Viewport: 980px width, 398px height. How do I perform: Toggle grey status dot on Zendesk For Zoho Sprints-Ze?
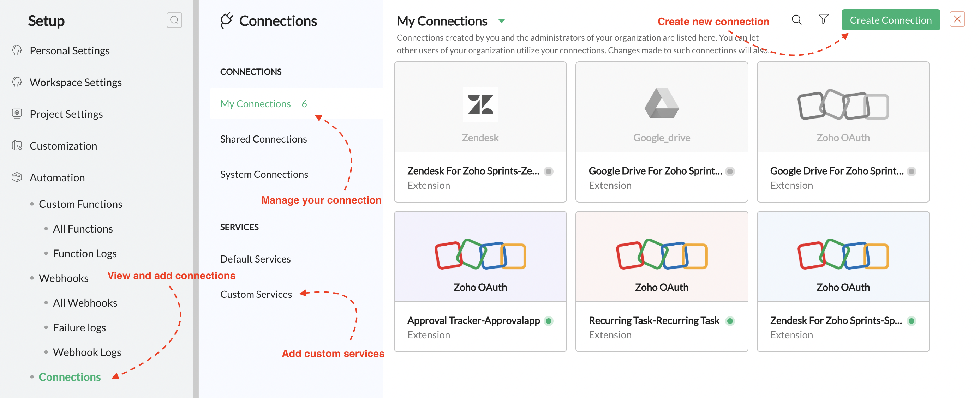click(x=548, y=171)
